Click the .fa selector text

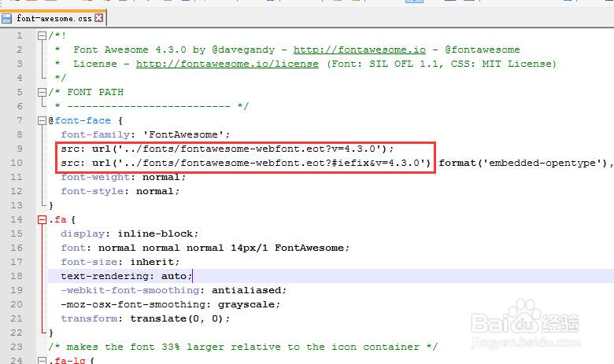(x=57, y=219)
